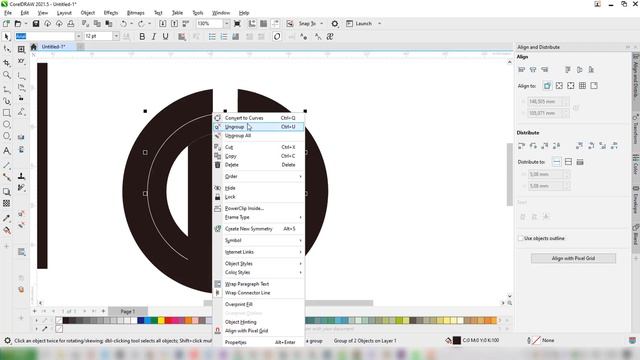This screenshot has height=360, width=640.
Task: Select Distribute to Page Extent option
Action: pyautogui.click(x=568, y=162)
